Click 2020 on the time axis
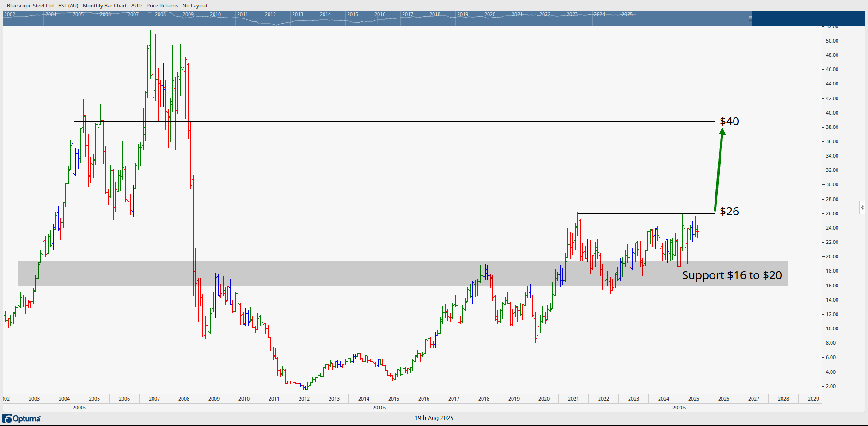 point(544,399)
